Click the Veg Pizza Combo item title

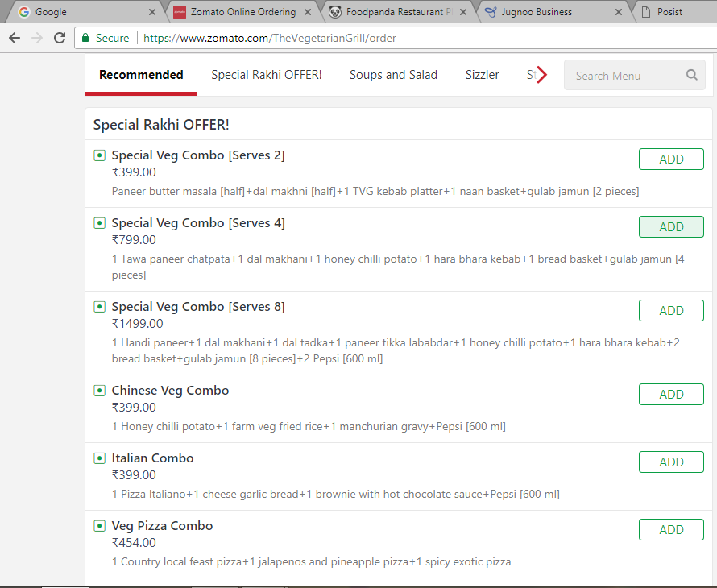tap(162, 526)
